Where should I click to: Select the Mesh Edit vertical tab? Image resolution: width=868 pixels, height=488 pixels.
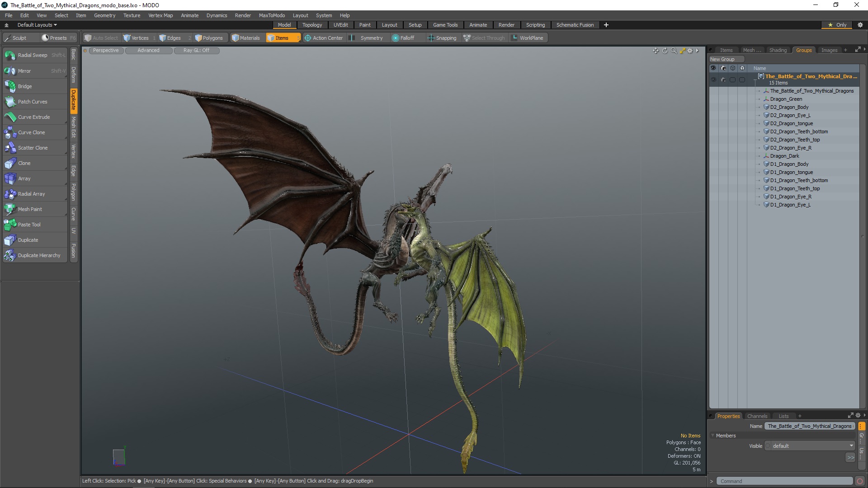[74, 127]
